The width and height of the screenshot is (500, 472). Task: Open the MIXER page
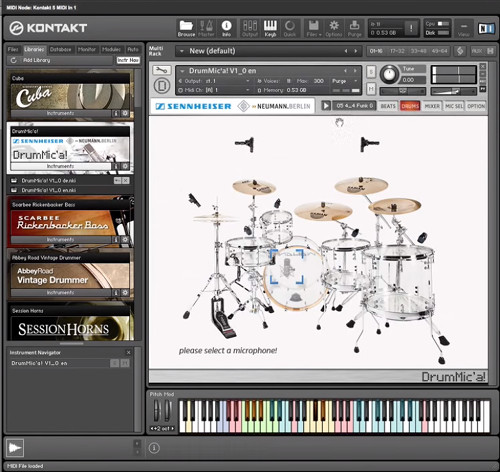[x=432, y=106]
